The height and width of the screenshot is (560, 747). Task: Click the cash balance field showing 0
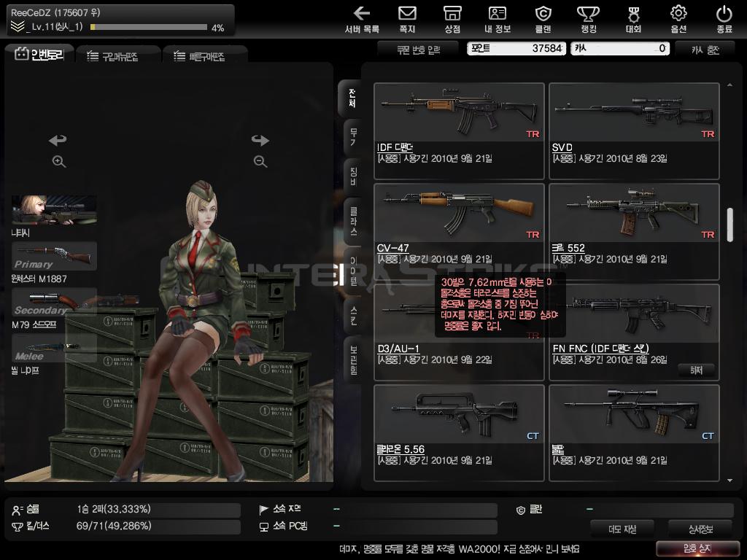(620, 48)
